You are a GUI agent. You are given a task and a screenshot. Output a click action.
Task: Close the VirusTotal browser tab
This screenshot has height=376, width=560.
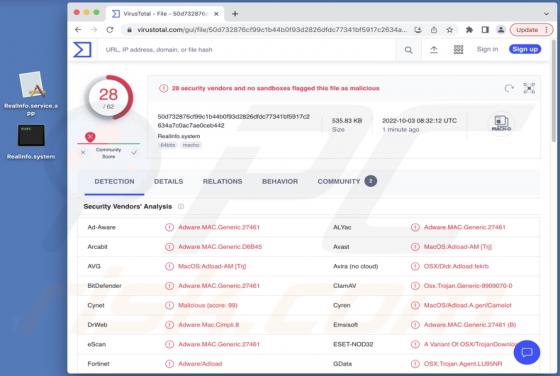216,14
